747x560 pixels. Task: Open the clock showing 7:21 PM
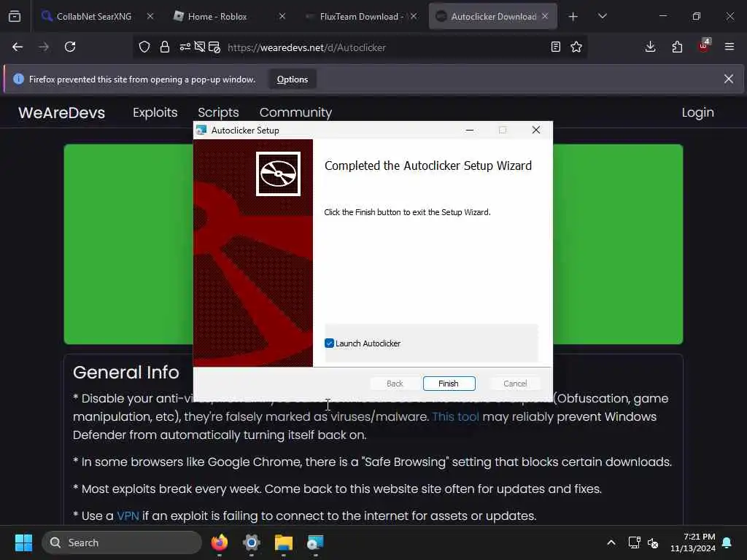click(693, 542)
